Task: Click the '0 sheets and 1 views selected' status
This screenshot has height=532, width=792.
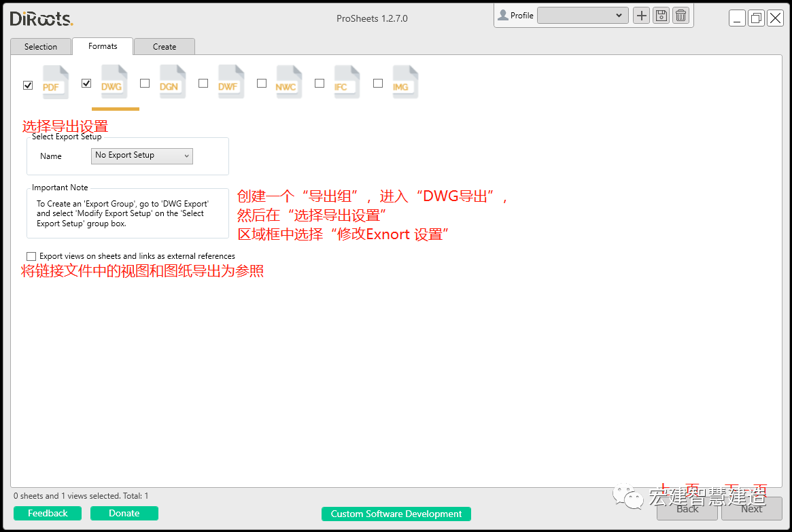Action: point(81,496)
